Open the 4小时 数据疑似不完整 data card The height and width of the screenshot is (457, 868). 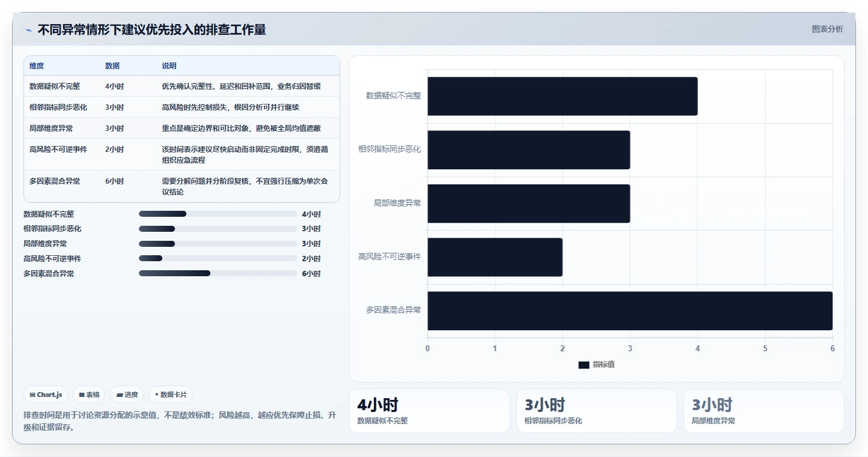click(x=429, y=411)
